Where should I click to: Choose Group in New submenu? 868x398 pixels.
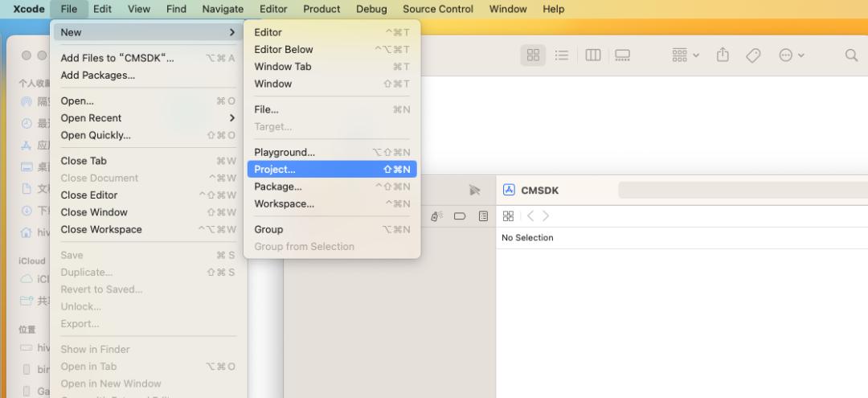point(332,229)
